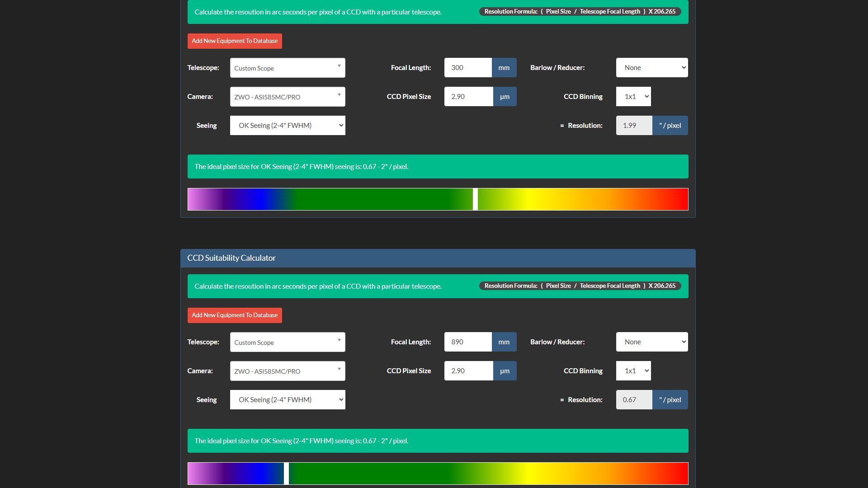Open the upper Telescope Custom Scope dropdown
The height and width of the screenshot is (488, 868).
[x=288, y=68]
